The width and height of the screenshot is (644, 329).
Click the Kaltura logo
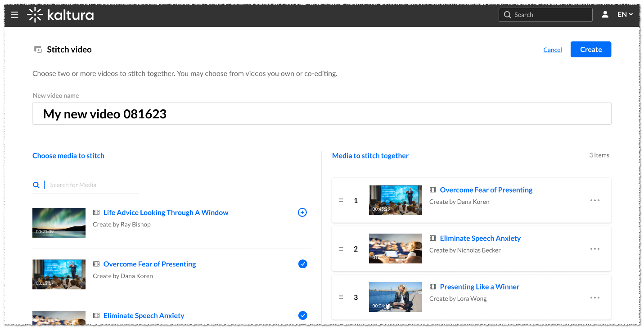pos(60,15)
